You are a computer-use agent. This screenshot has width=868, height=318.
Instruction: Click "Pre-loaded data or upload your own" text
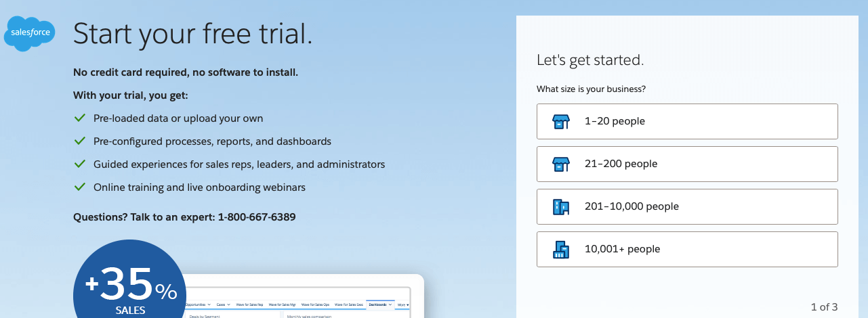click(178, 118)
